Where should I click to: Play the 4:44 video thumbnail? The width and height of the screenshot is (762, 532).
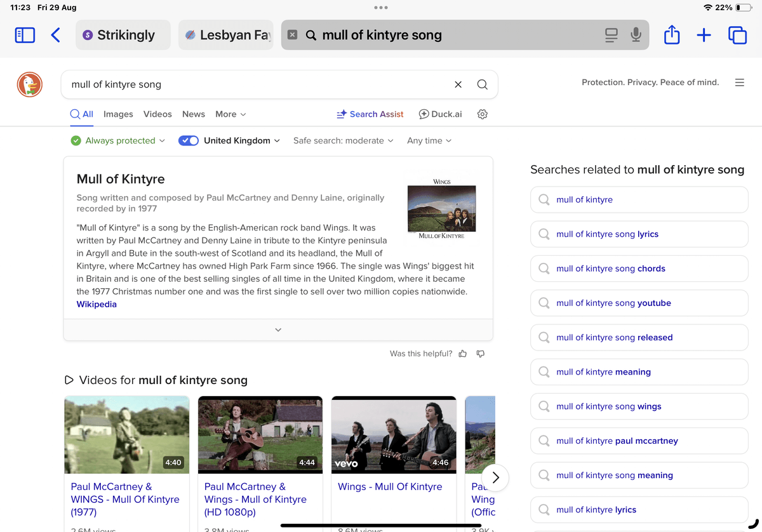coord(260,435)
